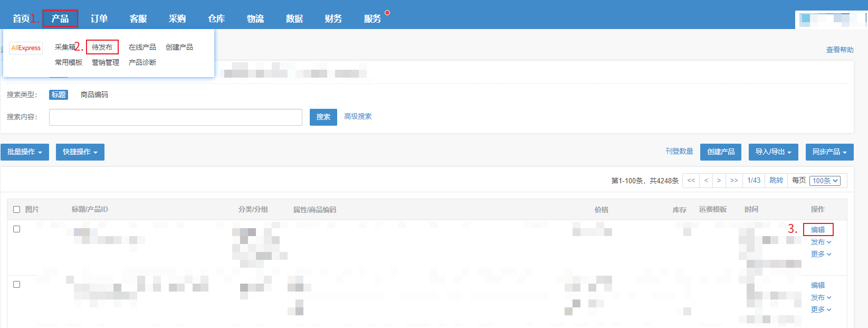Go to previous page with <

(706, 181)
